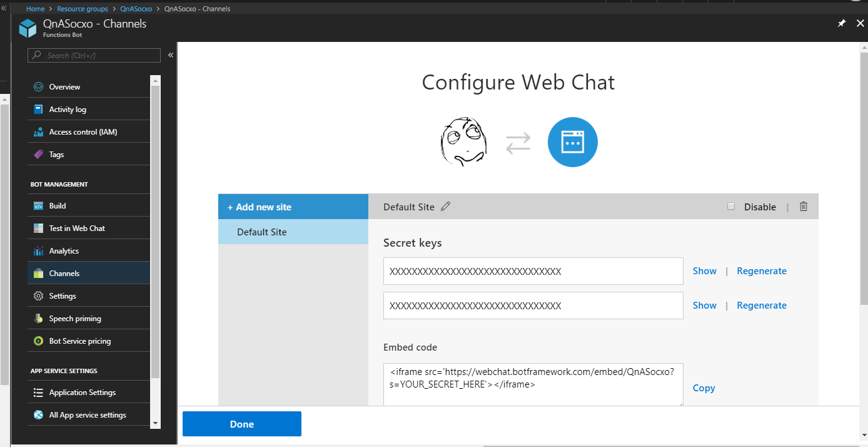The image size is (868, 447).
Task: Click the Settings gear icon
Action: pos(39,295)
